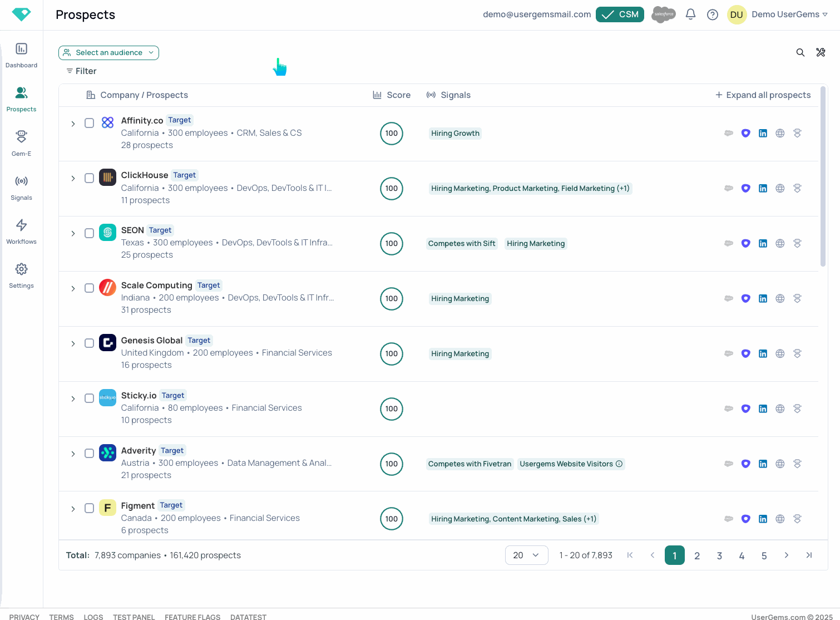This screenshot has height=620, width=840.
Task: Select the Scale Computing checkbox
Action: [89, 288]
